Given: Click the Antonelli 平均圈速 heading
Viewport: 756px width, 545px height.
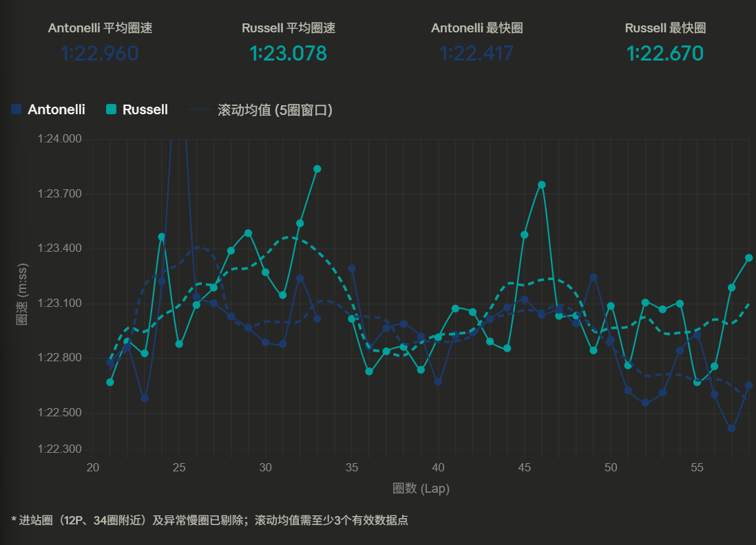Looking at the screenshot, I should 100,28.
